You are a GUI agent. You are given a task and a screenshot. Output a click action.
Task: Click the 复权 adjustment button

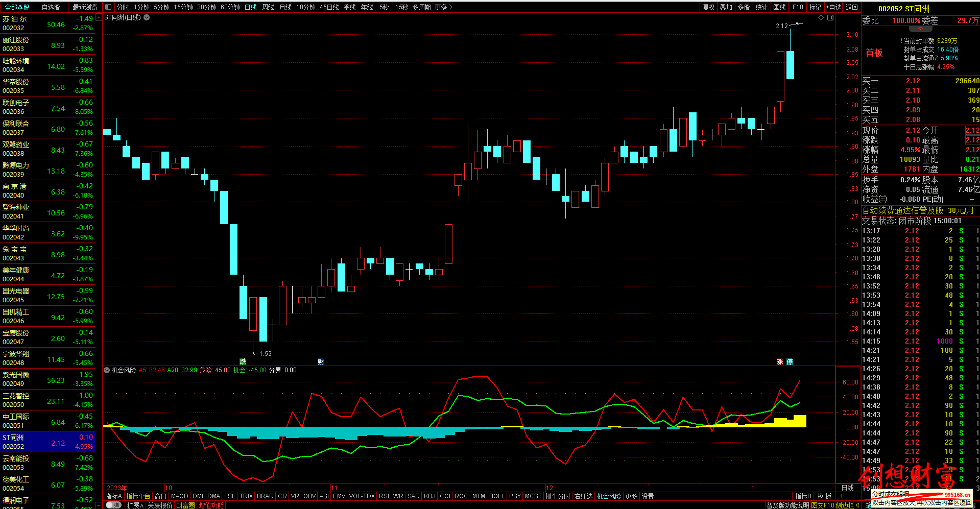point(708,7)
